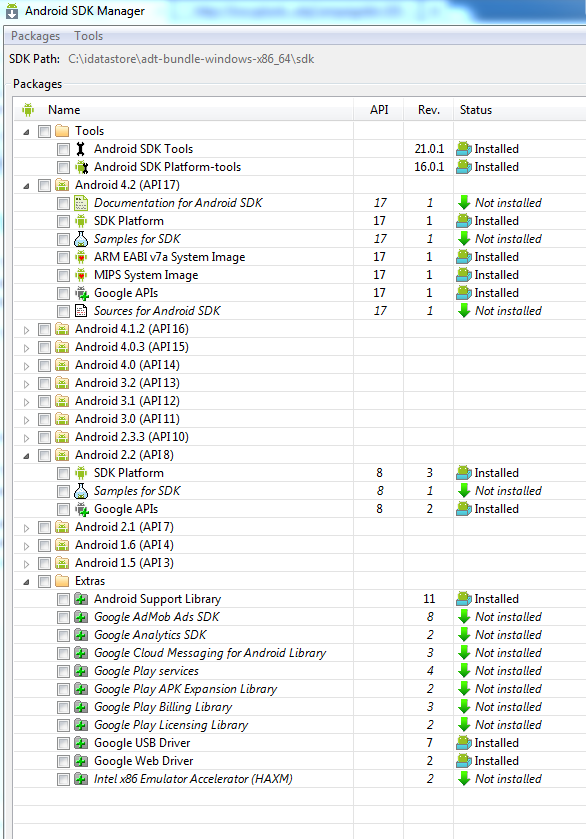Click the Intel HAXM package icon
This screenshot has width=586, height=839.
tap(81, 779)
